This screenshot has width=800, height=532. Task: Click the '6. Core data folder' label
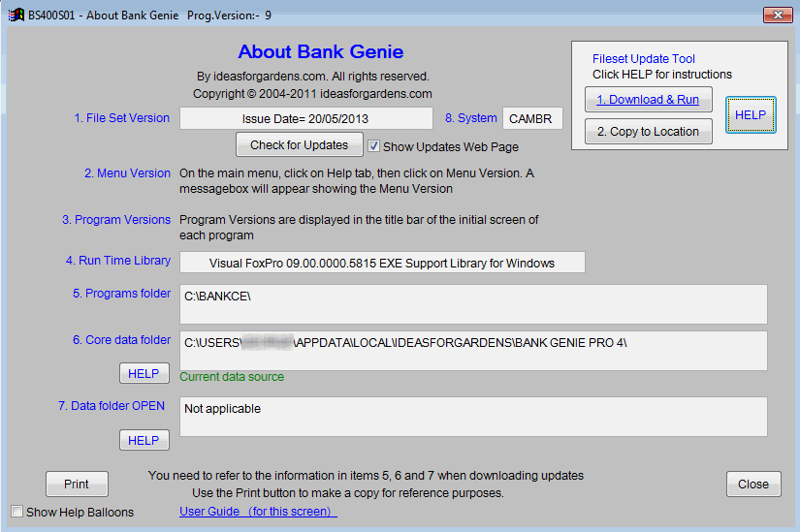coord(122,340)
